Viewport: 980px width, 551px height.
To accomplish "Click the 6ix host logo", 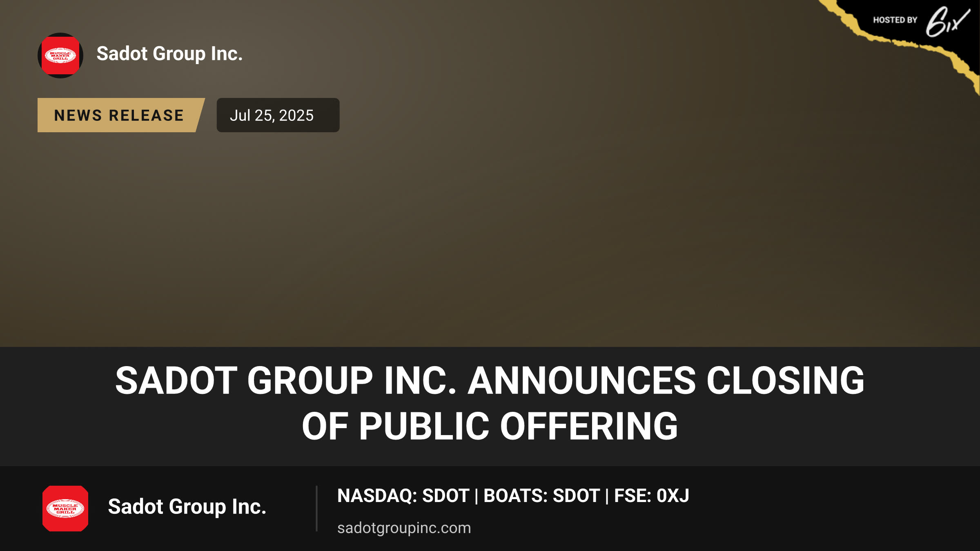I will pyautogui.click(x=947, y=22).
